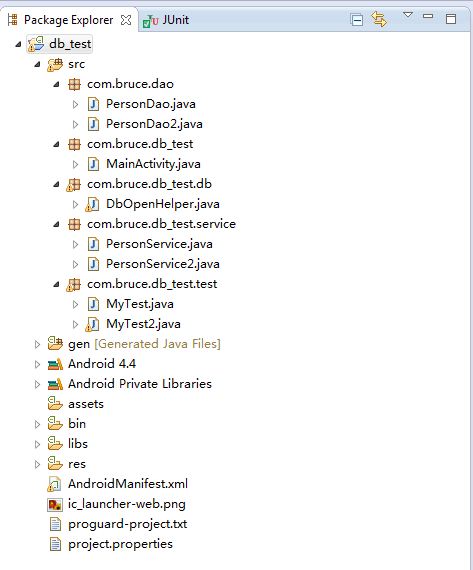Click the assets folder icon
Screen dimensions: 473x570
[x=55, y=404]
